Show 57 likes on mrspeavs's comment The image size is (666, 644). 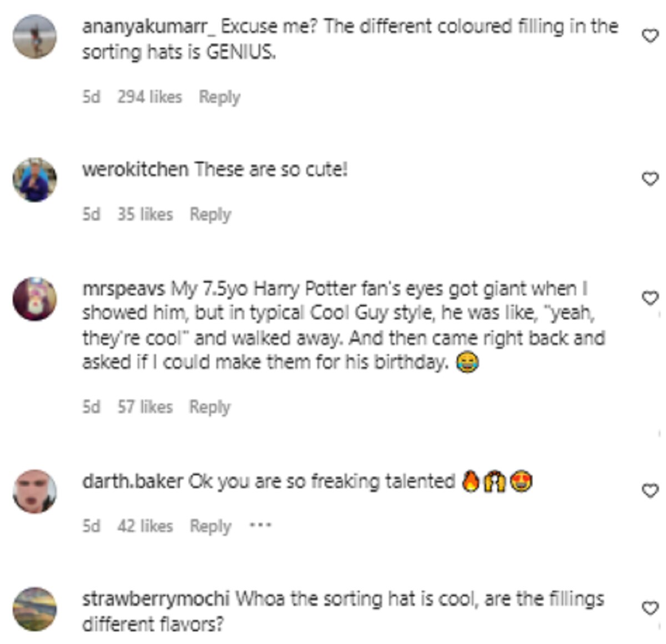click(x=145, y=407)
